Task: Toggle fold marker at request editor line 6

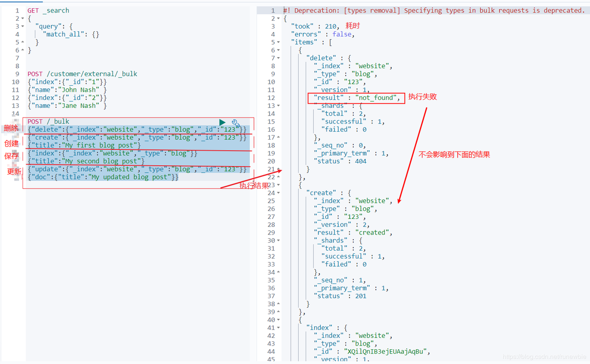Action: point(23,50)
